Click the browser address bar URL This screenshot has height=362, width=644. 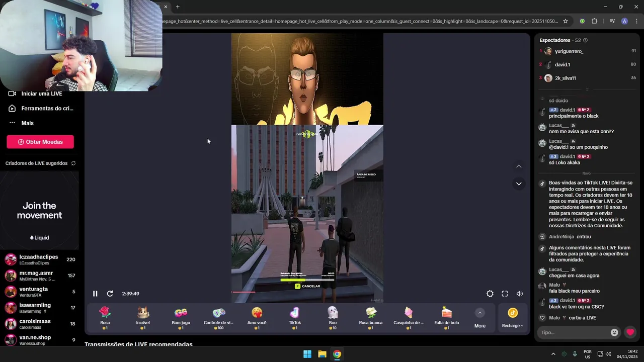point(360,21)
